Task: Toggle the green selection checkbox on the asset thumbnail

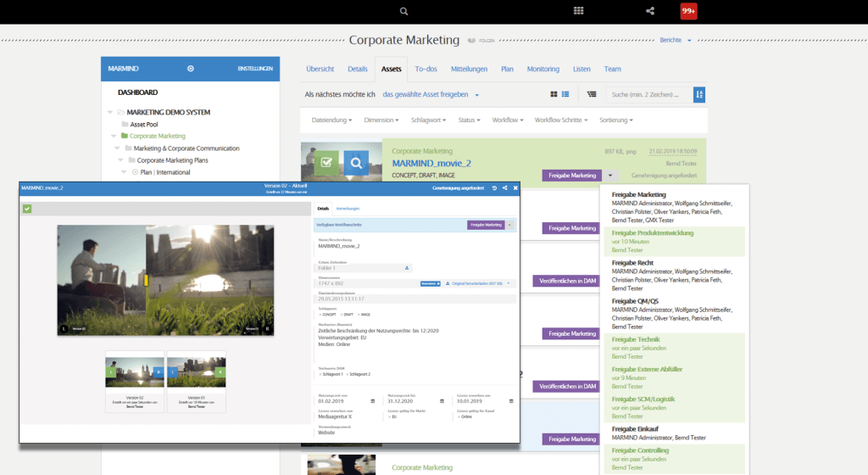Action: (x=326, y=162)
